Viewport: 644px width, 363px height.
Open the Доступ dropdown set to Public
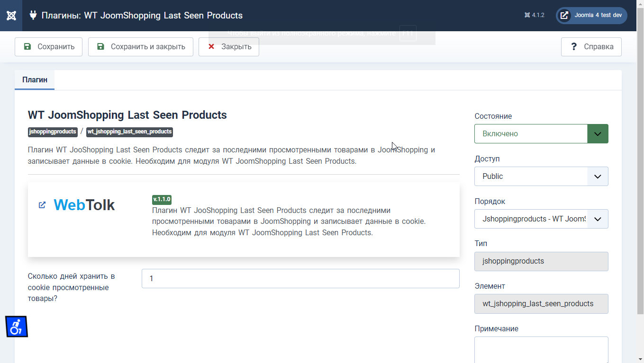[541, 177]
